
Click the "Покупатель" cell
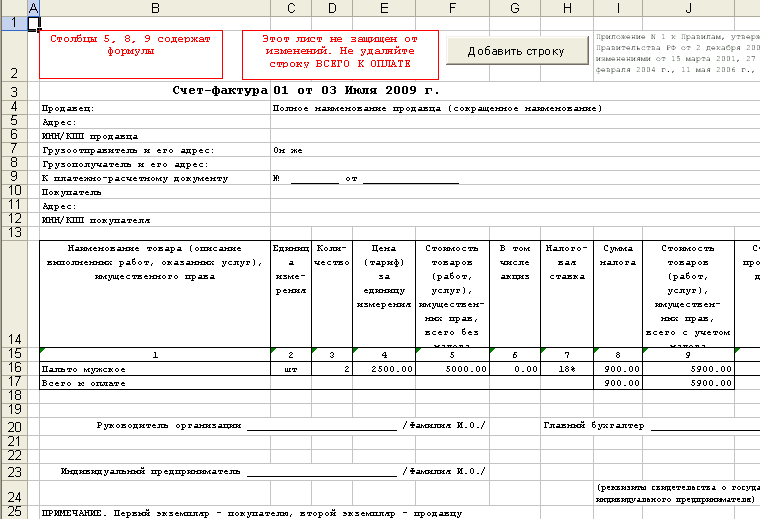[x=155, y=192]
